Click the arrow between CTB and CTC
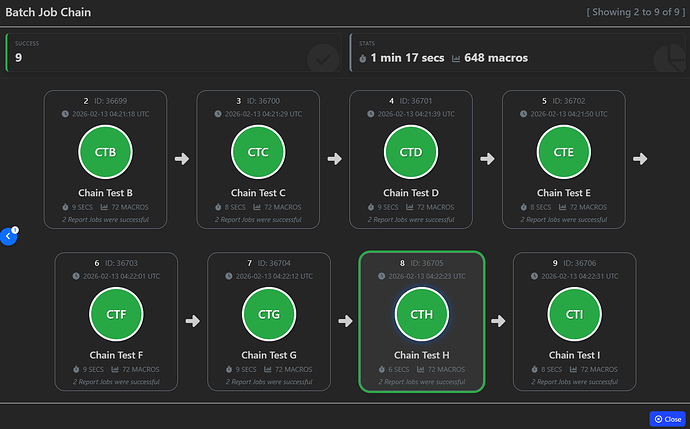The height and width of the screenshot is (429, 690). pos(182,158)
